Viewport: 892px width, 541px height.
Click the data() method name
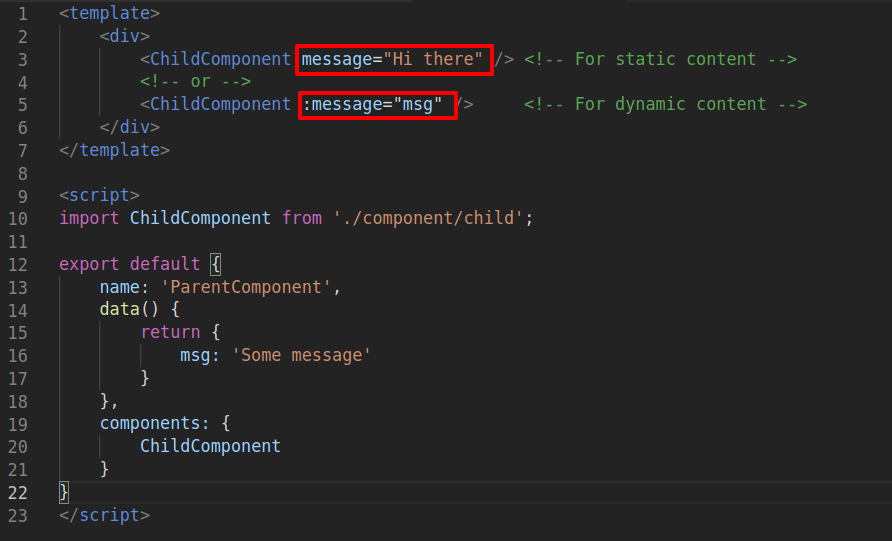click(120, 309)
